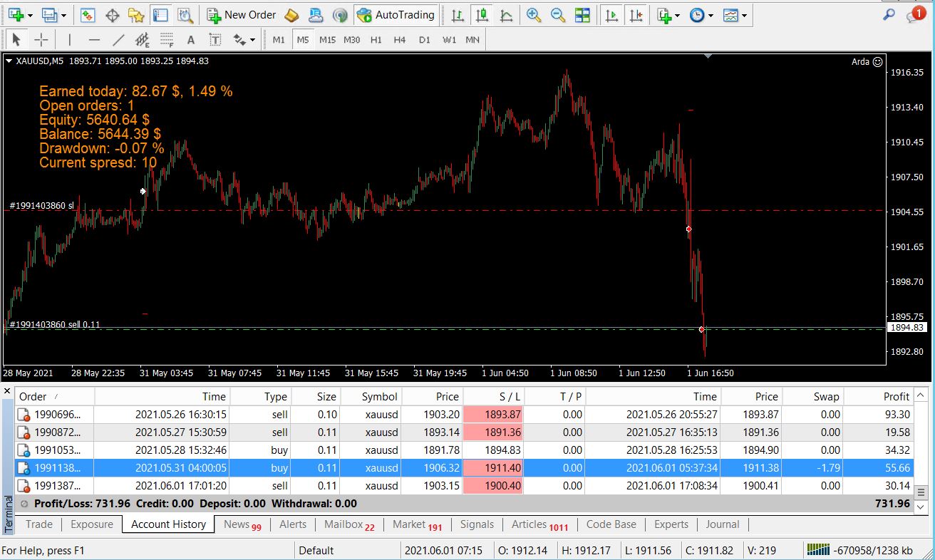Screen dimensions: 935x560
Task: Switch timeframe to M5
Action: point(303,40)
